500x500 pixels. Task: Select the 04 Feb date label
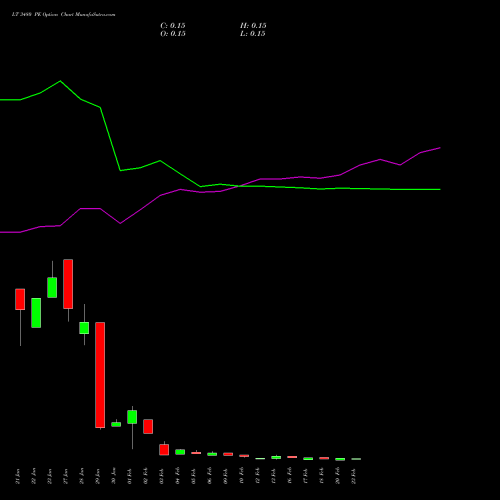tap(178, 476)
